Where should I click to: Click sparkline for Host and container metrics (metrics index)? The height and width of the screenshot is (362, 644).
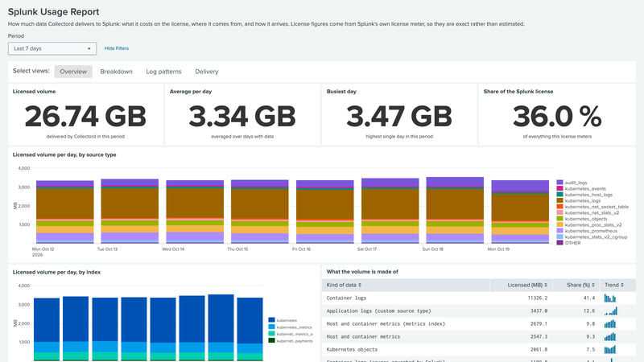click(610, 323)
